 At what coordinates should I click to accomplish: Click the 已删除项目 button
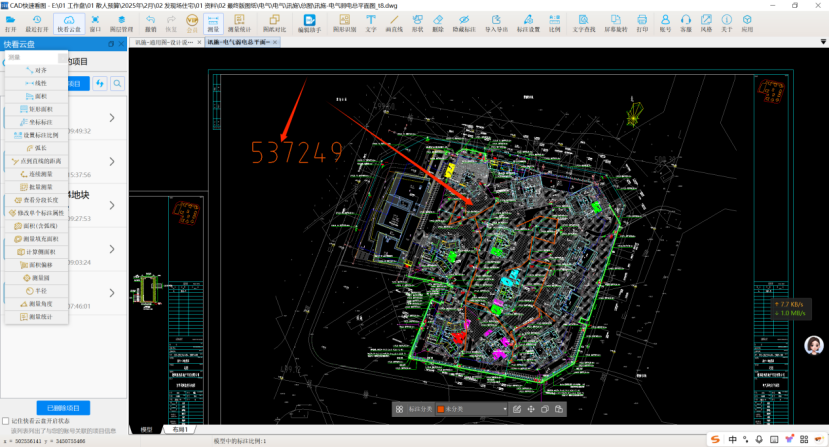tap(63, 408)
